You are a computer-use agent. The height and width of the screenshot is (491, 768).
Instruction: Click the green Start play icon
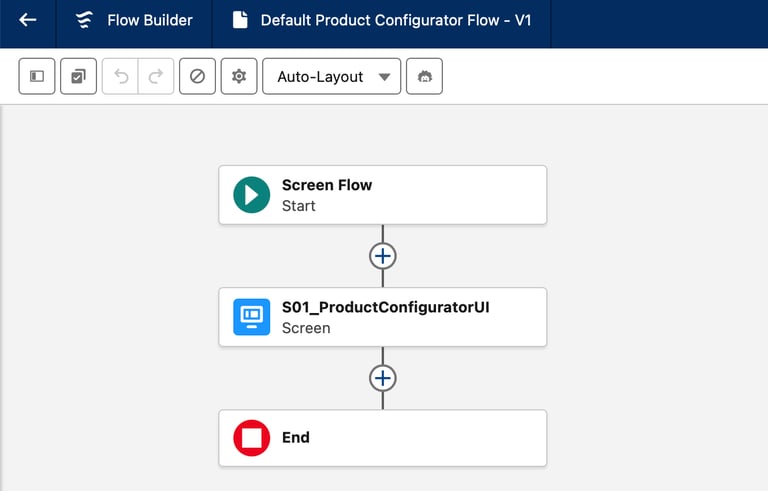(x=252, y=195)
